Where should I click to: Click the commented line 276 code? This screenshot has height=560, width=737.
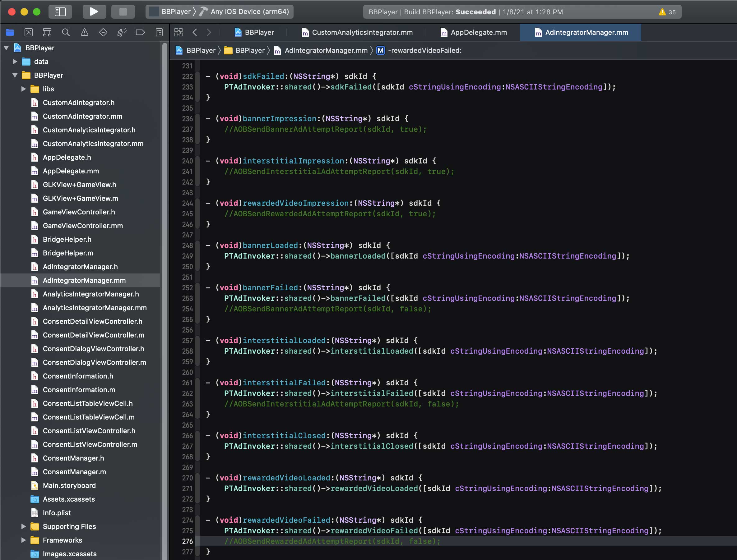(332, 541)
